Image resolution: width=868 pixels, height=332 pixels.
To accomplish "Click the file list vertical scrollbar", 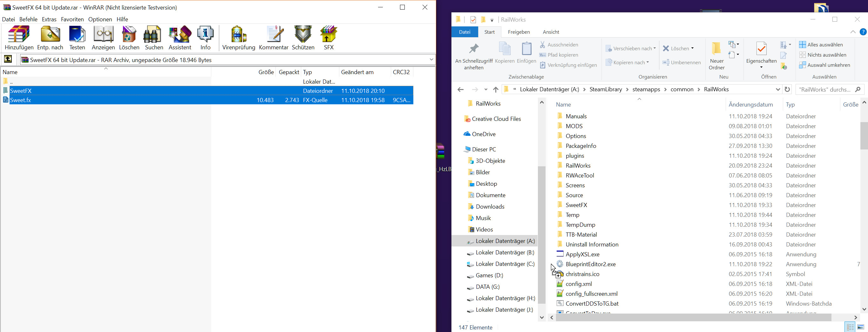I will tap(864, 135).
